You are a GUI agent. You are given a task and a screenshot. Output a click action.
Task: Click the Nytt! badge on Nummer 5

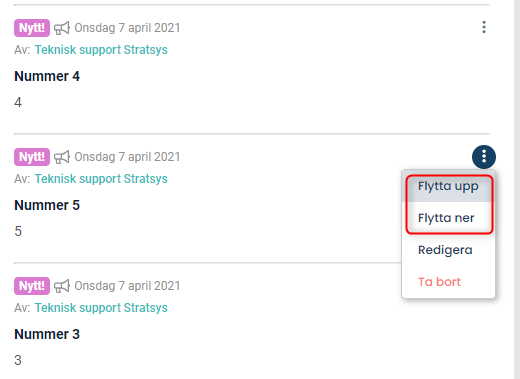click(32, 157)
